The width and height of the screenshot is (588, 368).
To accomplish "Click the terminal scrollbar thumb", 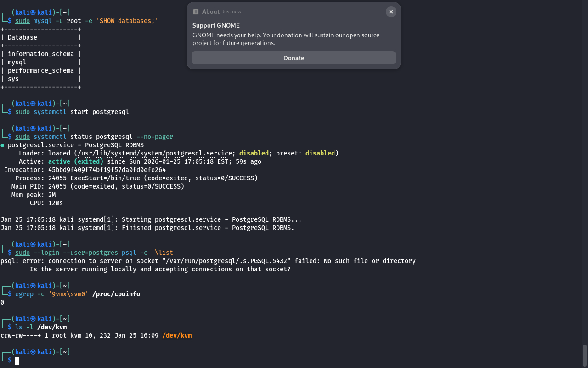I will click(x=585, y=355).
